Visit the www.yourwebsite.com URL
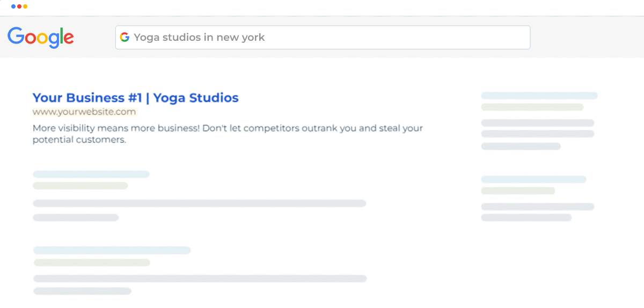The height and width of the screenshot is (308, 644). click(x=84, y=112)
